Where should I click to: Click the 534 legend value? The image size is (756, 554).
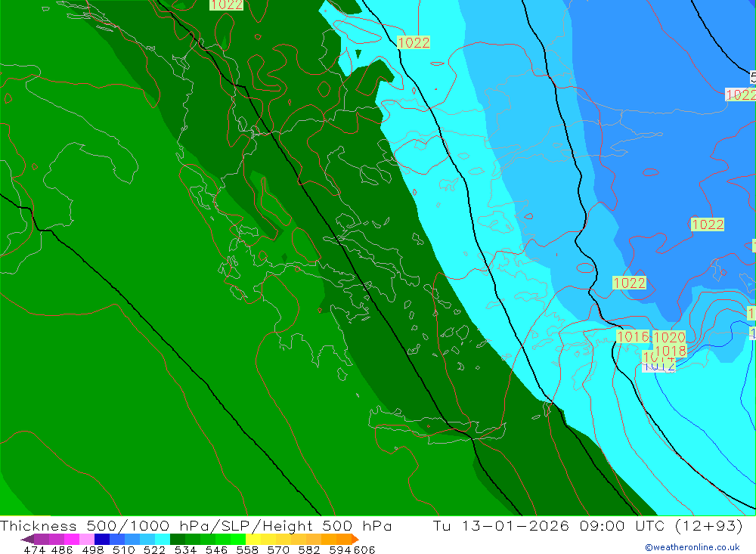185,549
